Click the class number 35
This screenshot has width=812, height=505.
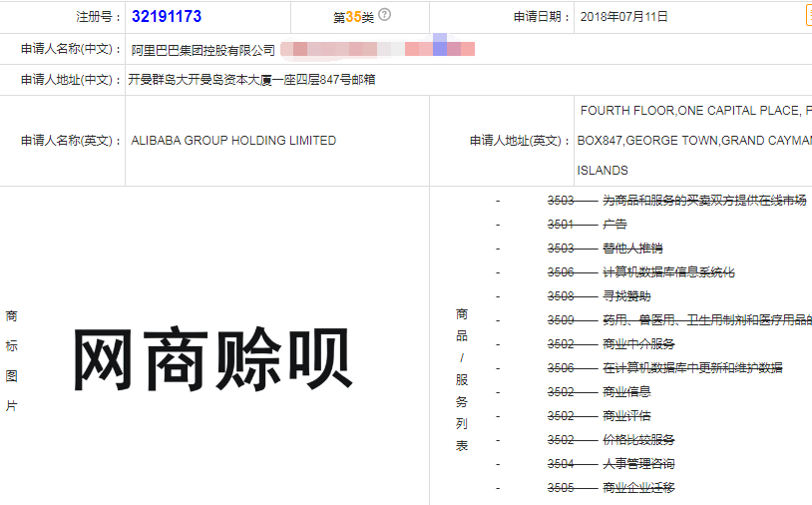(x=353, y=17)
